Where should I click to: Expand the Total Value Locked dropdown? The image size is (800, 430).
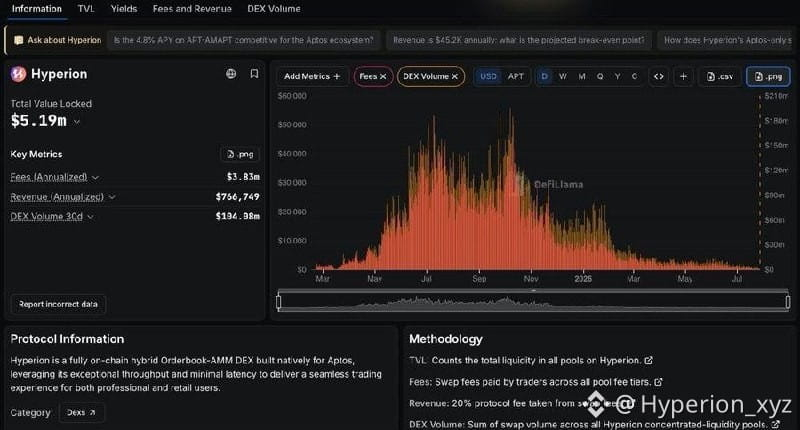[x=77, y=121]
